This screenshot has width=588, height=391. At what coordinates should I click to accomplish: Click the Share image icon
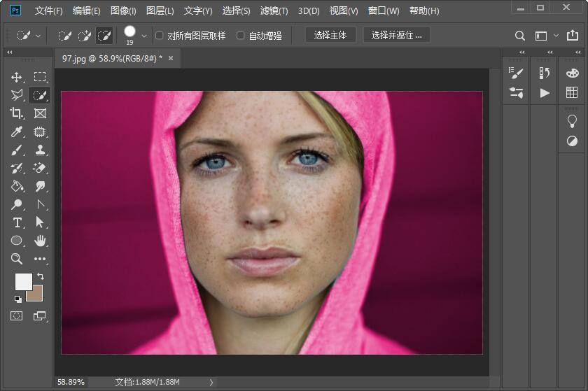[x=573, y=35]
